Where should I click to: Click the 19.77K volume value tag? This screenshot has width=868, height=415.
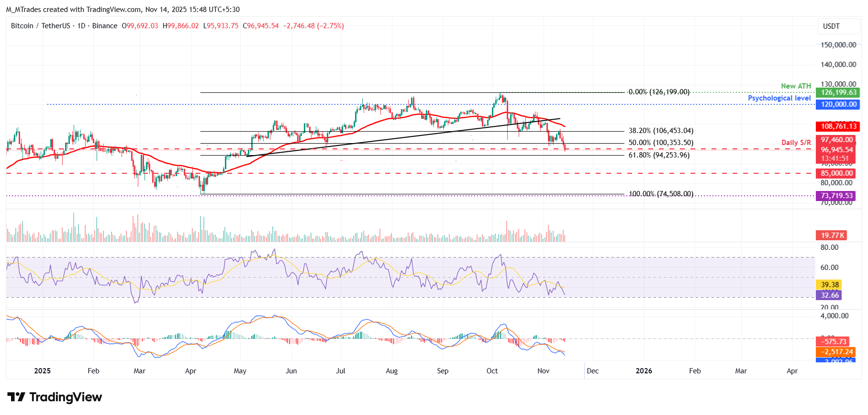pyautogui.click(x=832, y=235)
